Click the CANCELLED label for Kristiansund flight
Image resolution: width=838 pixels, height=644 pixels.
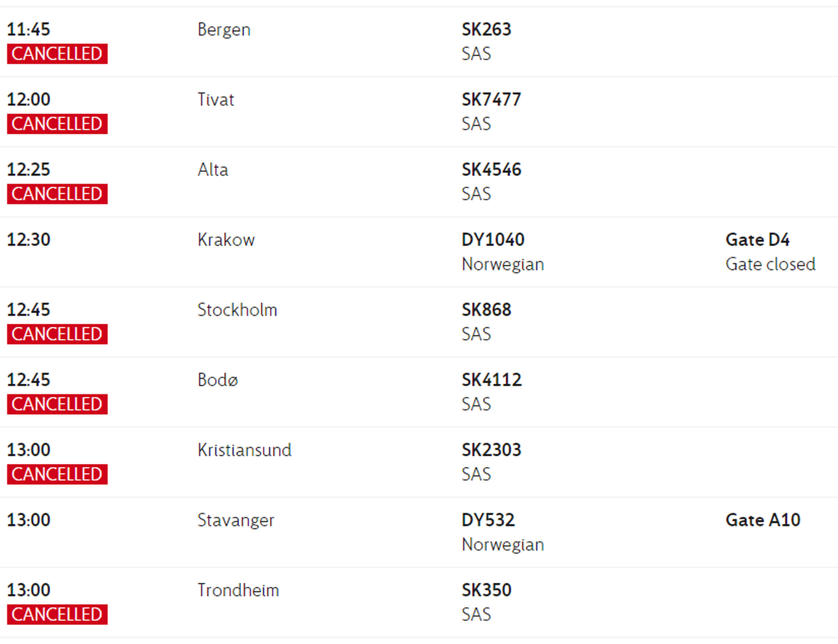click(57, 474)
